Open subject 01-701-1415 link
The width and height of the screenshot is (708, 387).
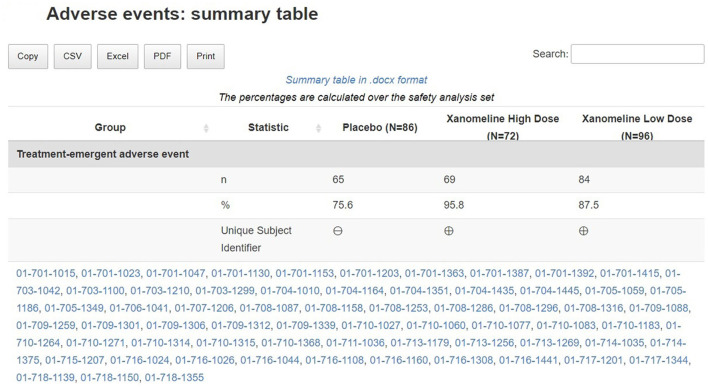click(x=629, y=273)
